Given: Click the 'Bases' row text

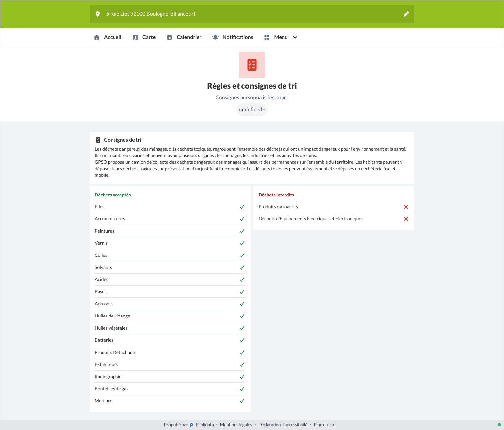Looking at the screenshot, I should point(101,292).
